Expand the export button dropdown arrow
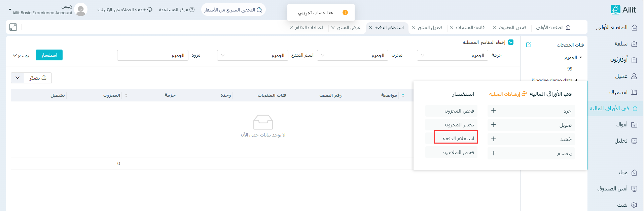The height and width of the screenshot is (211, 644). (x=17, y=78)
